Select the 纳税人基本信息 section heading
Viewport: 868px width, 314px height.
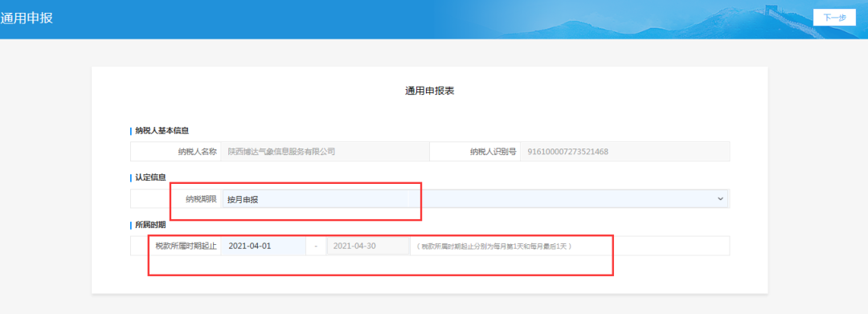pos(162,131)
